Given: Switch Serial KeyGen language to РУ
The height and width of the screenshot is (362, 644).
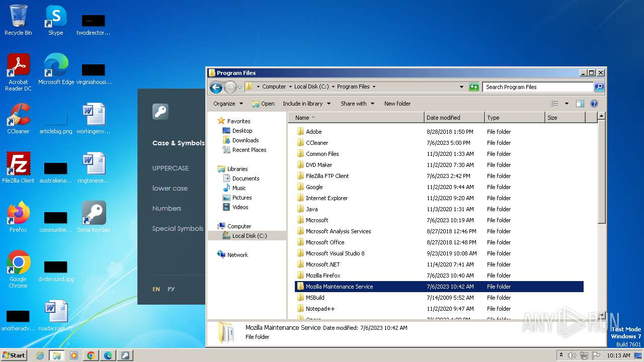Looking at the screenshot, I should [x=171, y=289].
